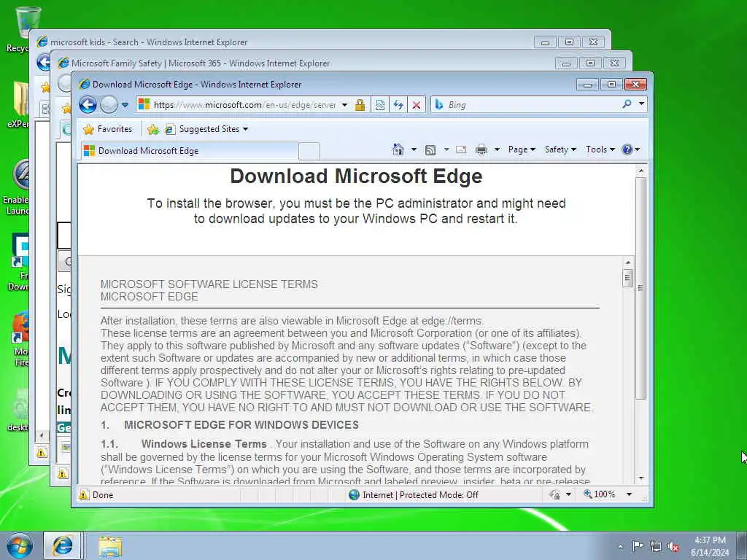Click the Home icon in command bar
Viewport: 747px width, 560px height.
pos(398,149)
